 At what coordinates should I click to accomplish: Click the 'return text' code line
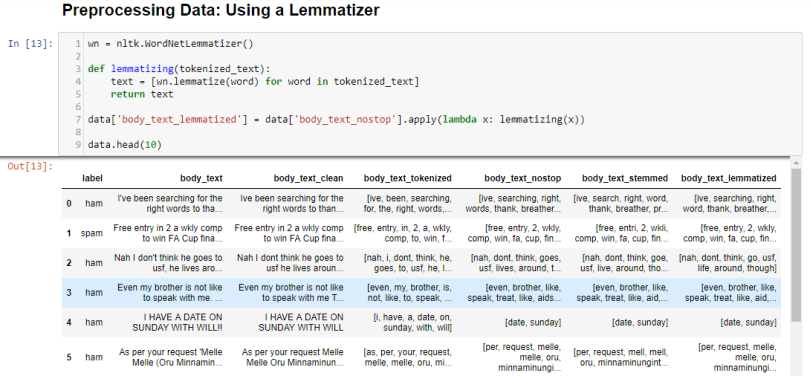(142, 94)
